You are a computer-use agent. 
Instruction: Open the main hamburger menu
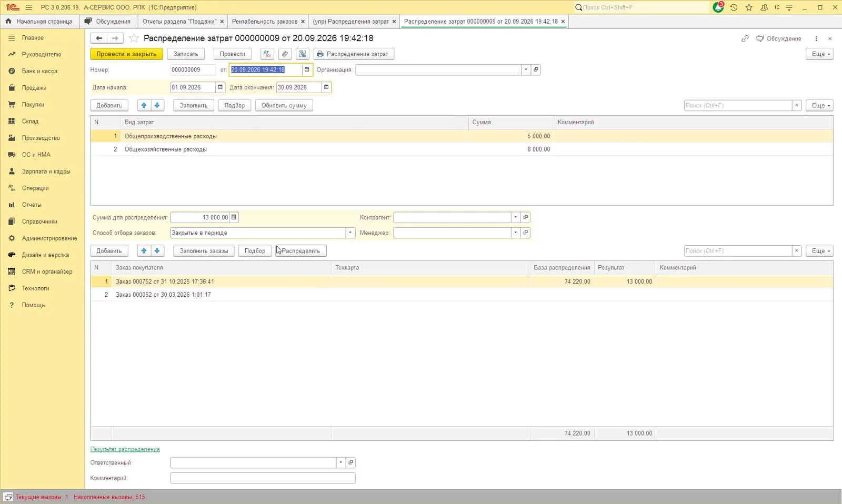(x=28, y=7)
